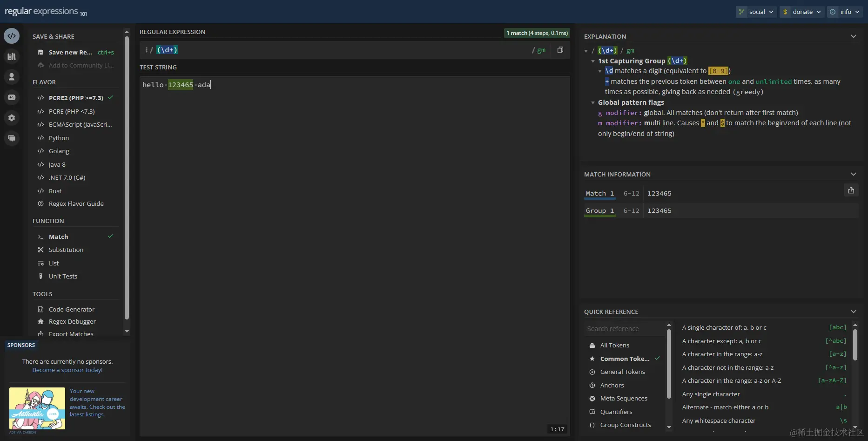The width and height of the screenshot is (868, 441).
Task: Select Match 1 result row
Action: point(721,193)
